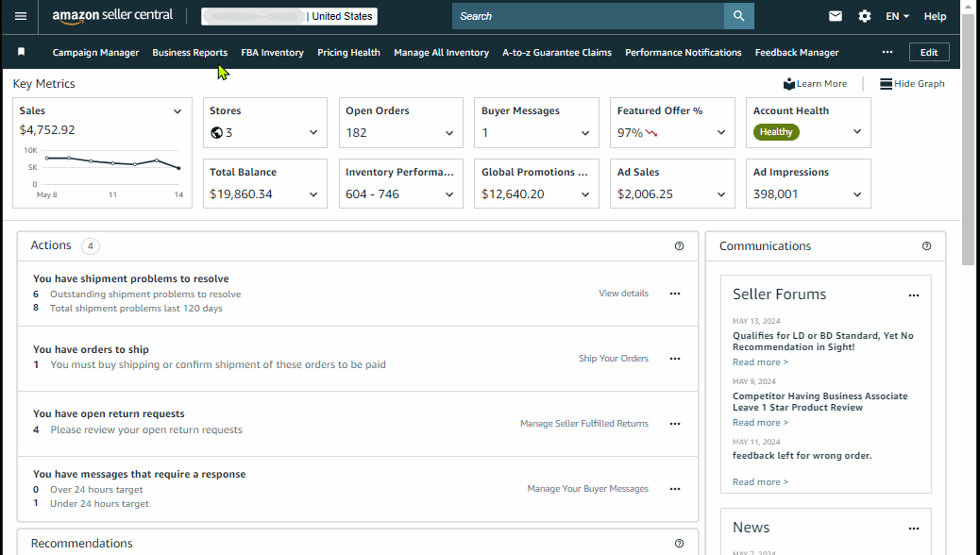Image resolution: width=980 pixels, height=555 pixels.
Task: Open Pricing Health
Action: coord(348,53)
